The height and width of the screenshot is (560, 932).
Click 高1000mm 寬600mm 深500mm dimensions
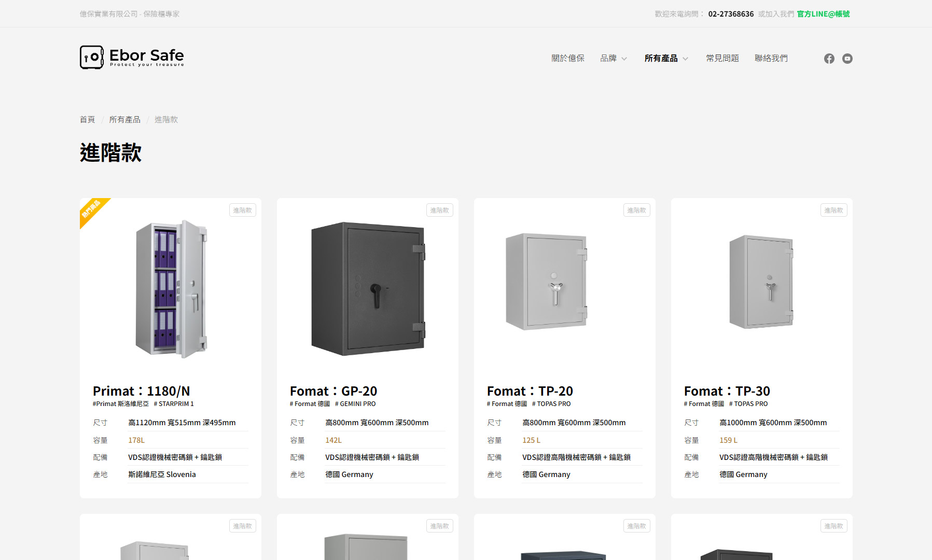click(773, 423)
